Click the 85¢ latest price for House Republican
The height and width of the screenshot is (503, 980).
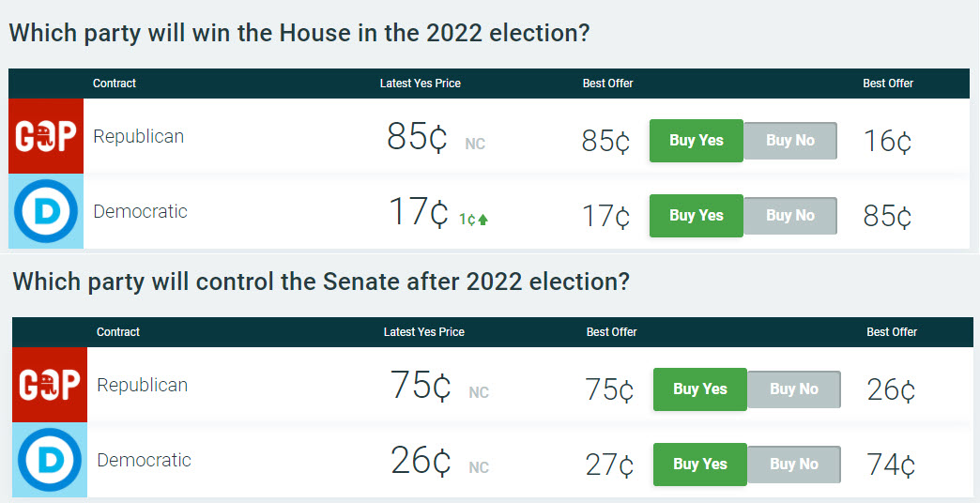click(x=417, y=137)
